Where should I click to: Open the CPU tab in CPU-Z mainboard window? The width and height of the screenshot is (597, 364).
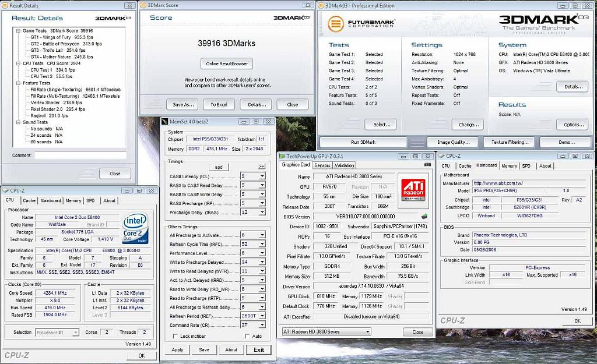(445, 166)
